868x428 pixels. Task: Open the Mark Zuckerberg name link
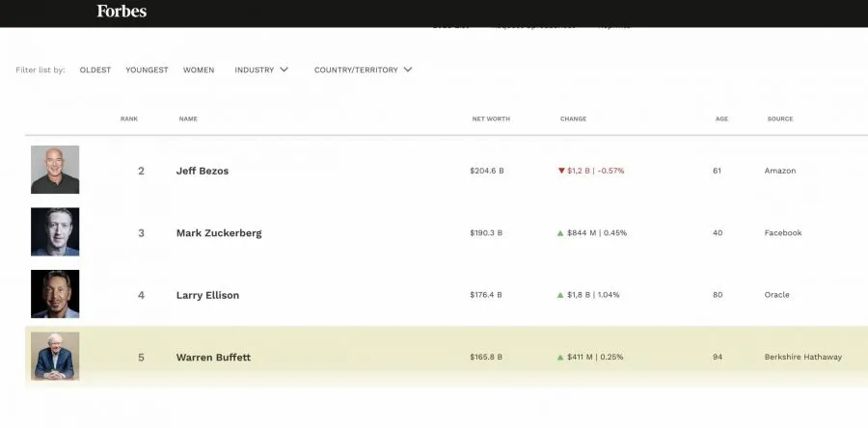(x=219, y=233)
